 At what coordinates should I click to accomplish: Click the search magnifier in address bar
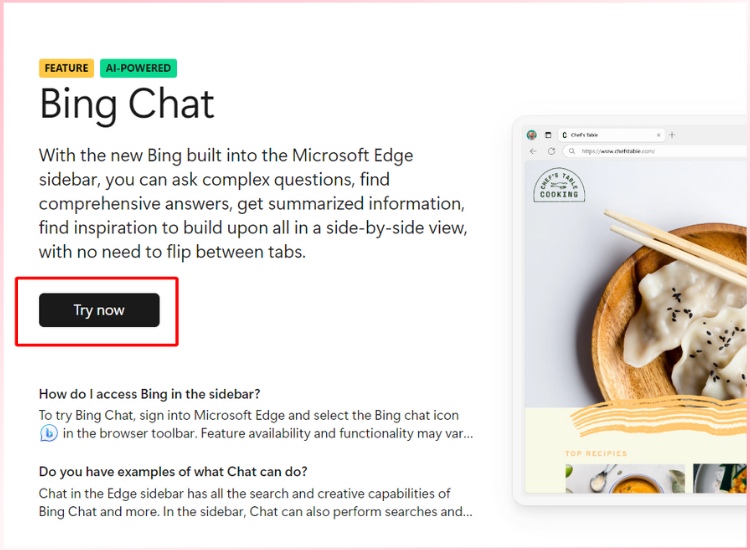point(571,151)
